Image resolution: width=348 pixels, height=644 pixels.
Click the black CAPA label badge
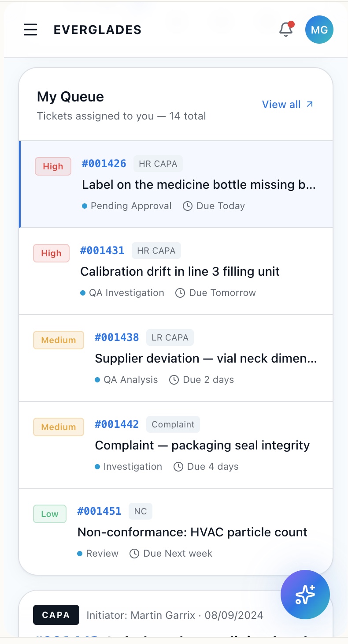(56, 615)
